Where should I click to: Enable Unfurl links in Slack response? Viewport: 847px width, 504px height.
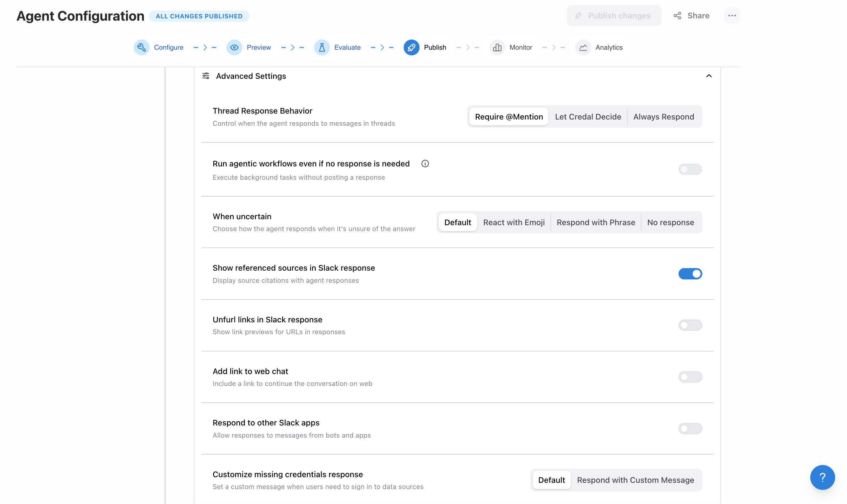tap(690, 325)
